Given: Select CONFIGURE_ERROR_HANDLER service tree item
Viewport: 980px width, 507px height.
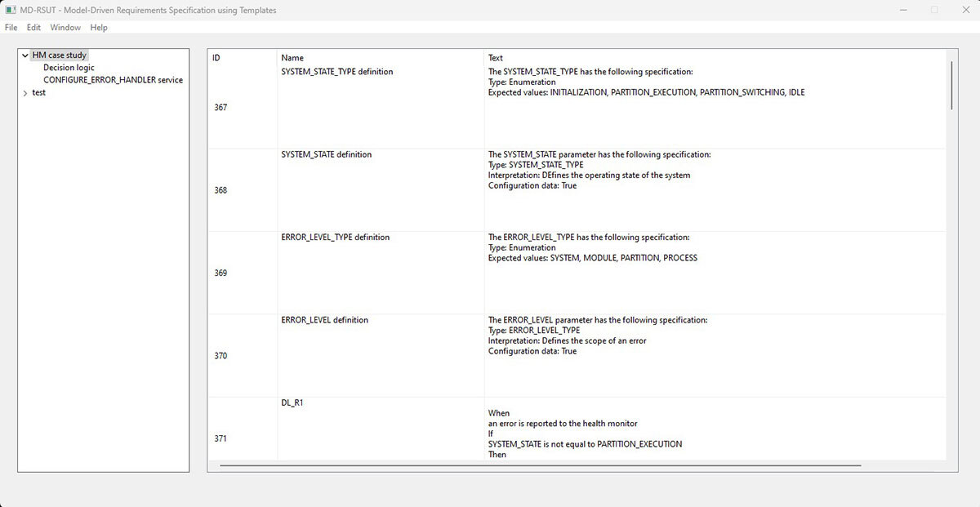Looking at the screenshot, I should pos(113,80).
